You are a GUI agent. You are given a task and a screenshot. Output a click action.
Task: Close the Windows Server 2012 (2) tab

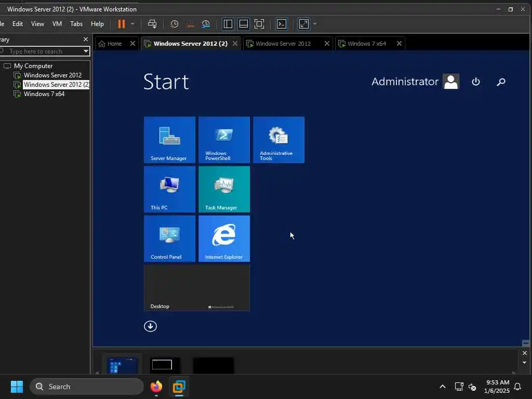click(235, 44)
